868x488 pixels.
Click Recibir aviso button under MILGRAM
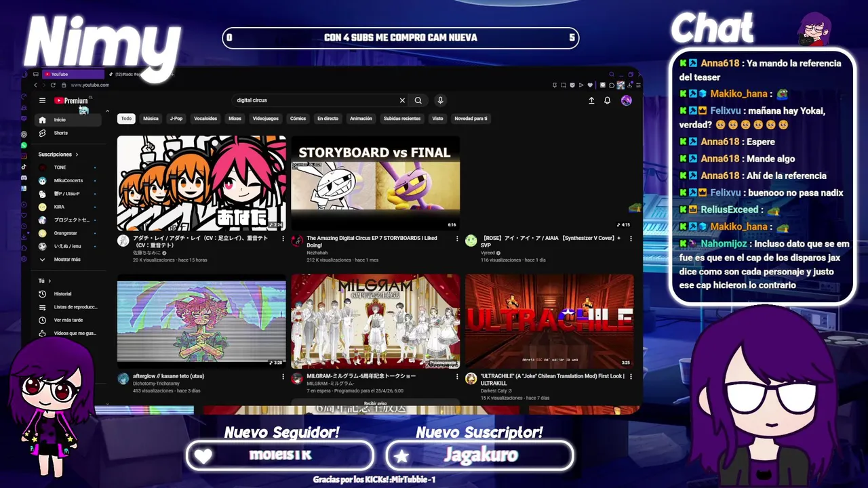tap(375, 403)
